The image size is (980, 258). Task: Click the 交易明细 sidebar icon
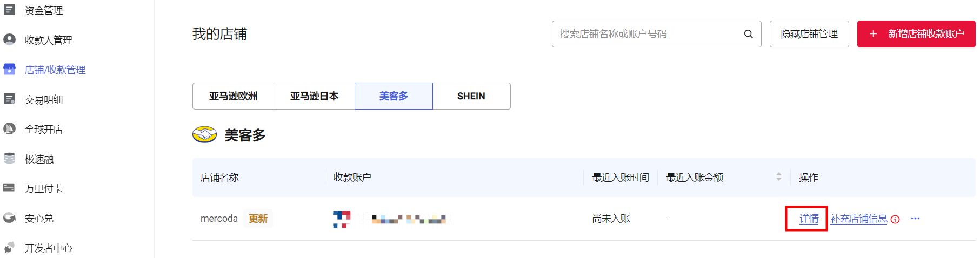[x=9, y=99]
